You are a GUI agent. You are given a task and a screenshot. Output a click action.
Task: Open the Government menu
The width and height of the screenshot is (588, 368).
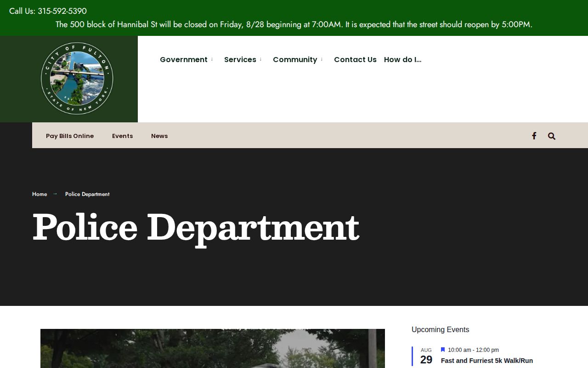184,59
